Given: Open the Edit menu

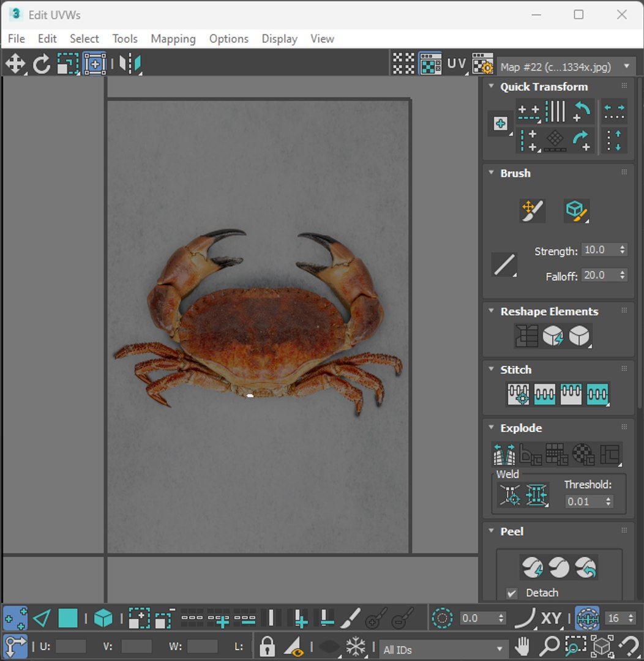Looking at the screenshot, I should coord(47,39).
